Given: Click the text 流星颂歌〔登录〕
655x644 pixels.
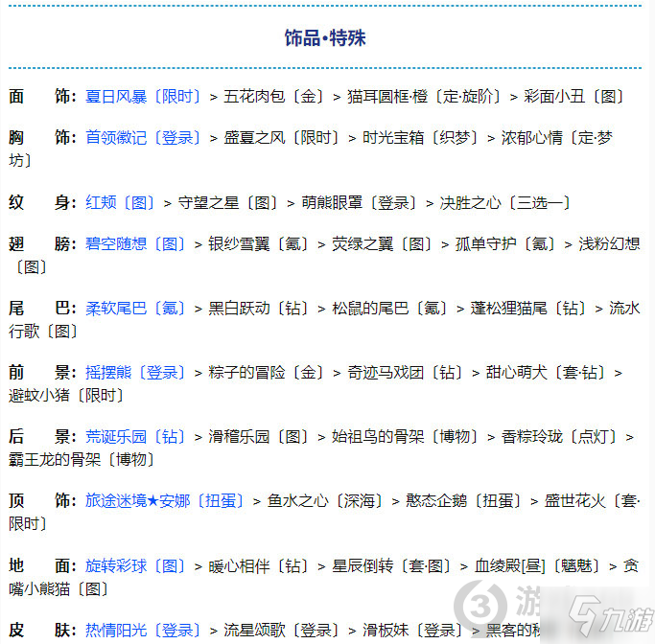Looking at the screenshot, I should pyautogui.click(x=282, y=631).
